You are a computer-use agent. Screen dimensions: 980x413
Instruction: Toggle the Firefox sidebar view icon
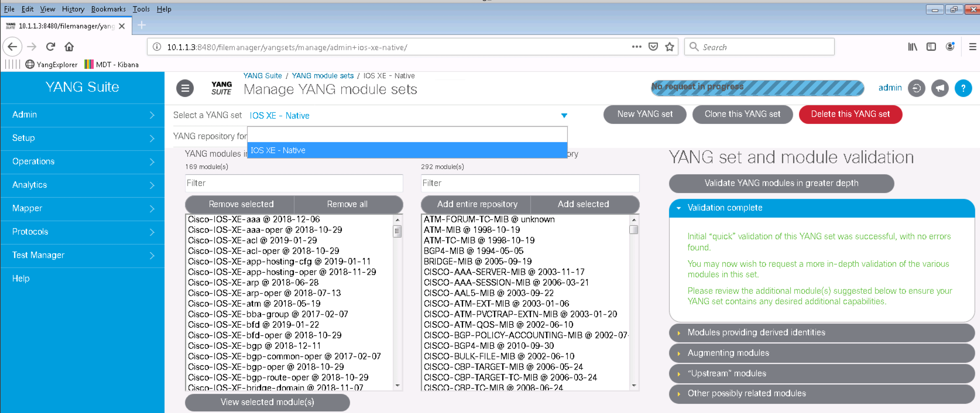point(931,47)
